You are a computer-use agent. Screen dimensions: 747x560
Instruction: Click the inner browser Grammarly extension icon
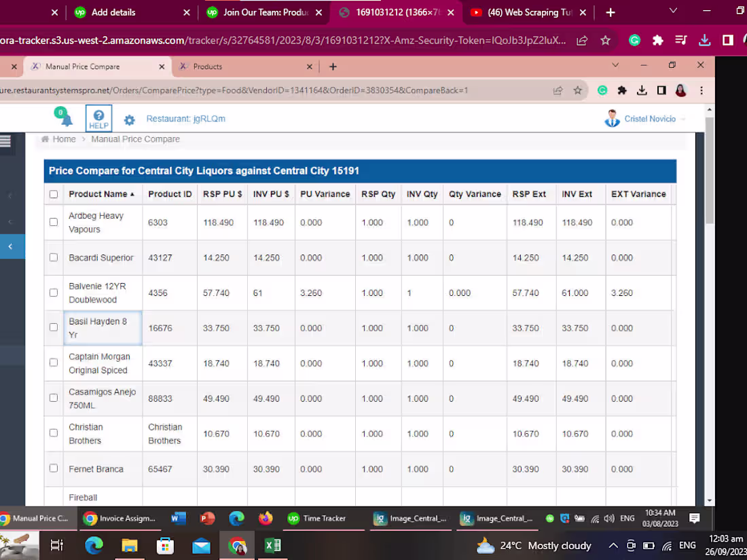(x=602, y=90)
